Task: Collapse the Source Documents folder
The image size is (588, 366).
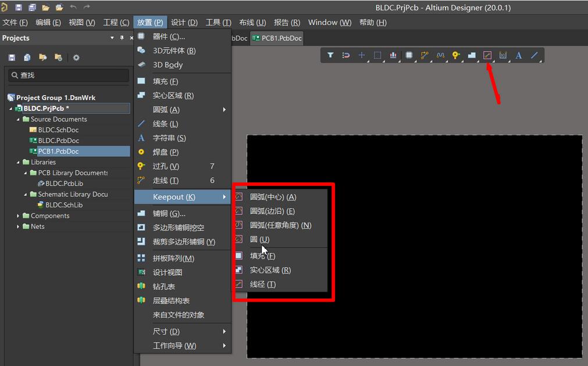Action: (x=18, y=119)
